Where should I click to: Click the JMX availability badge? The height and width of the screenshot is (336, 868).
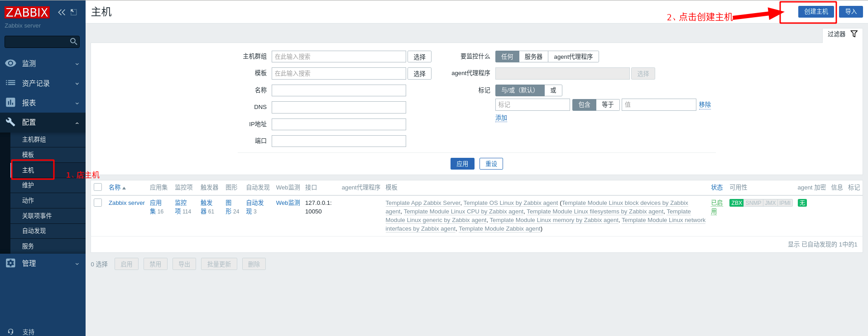[x=770, y=203]
